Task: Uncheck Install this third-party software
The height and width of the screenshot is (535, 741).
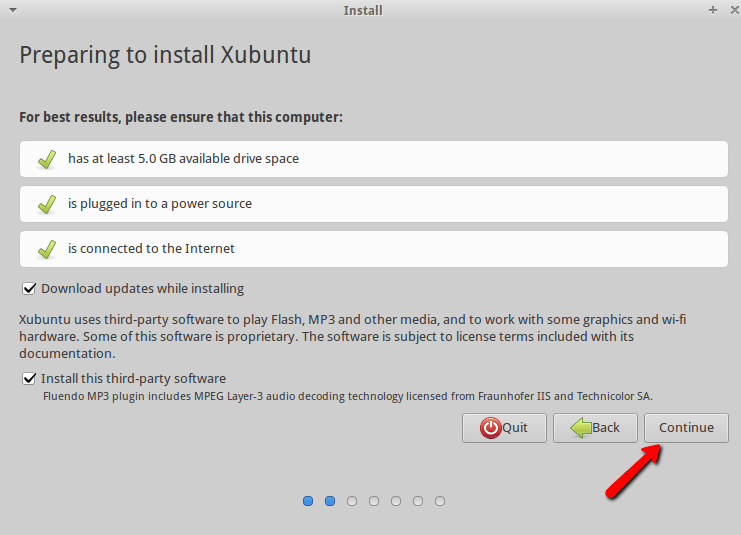Action: pos(29,379)
